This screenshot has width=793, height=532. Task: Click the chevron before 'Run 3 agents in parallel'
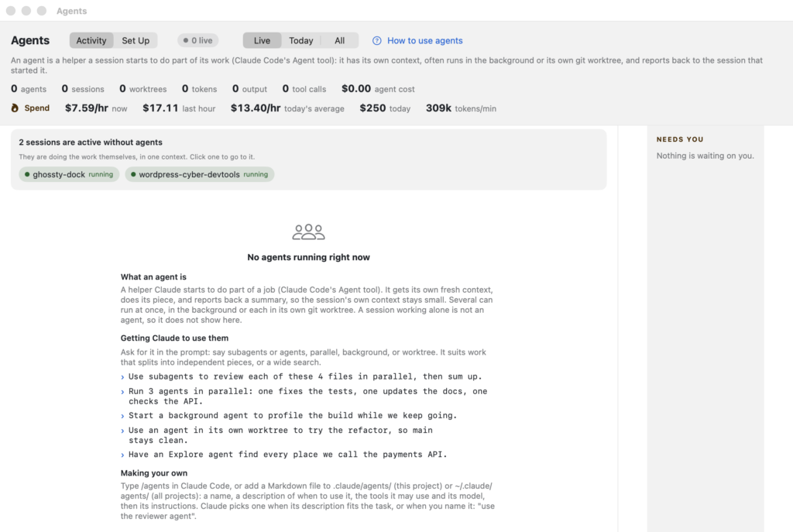click(122, 392)
